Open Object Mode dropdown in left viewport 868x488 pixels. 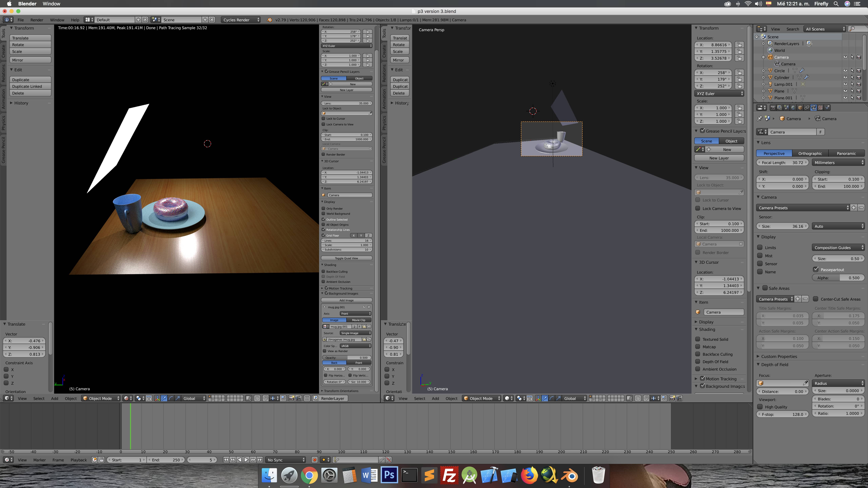pyautogui.click(x=101, y=398)
